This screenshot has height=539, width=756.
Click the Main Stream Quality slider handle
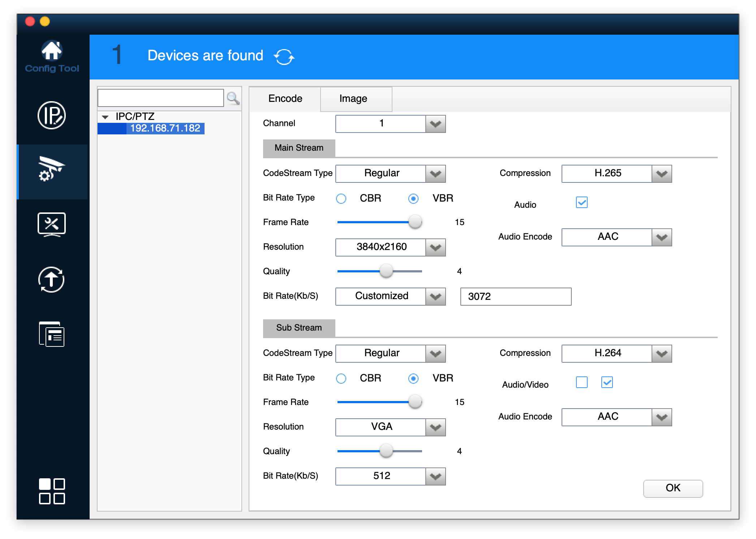pos(386,271)
